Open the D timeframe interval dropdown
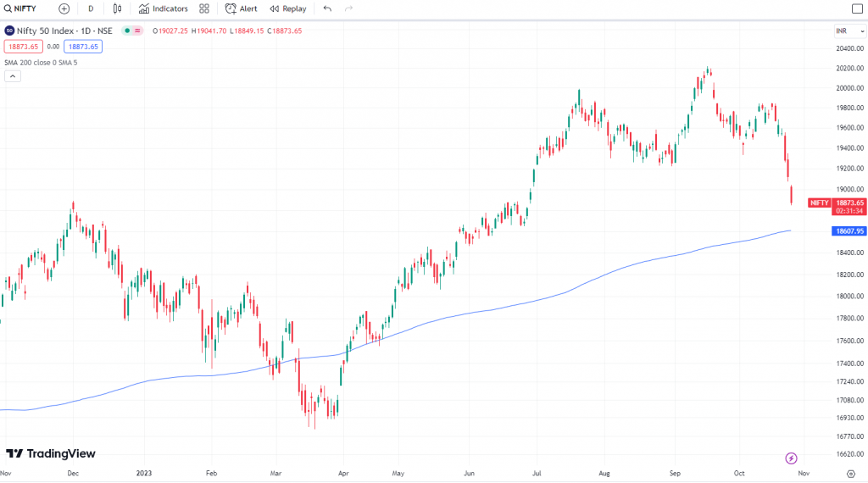 pyautogui.click(x=91, y=8)
